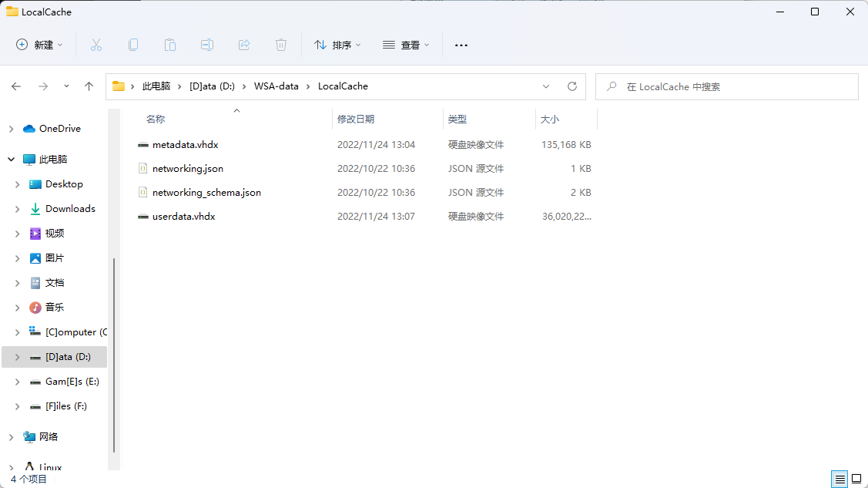Image resolution: width=868 pixels, height=488 pixels.
Task: Sort files by 修改日期 column header
Action: coord(356,119)
